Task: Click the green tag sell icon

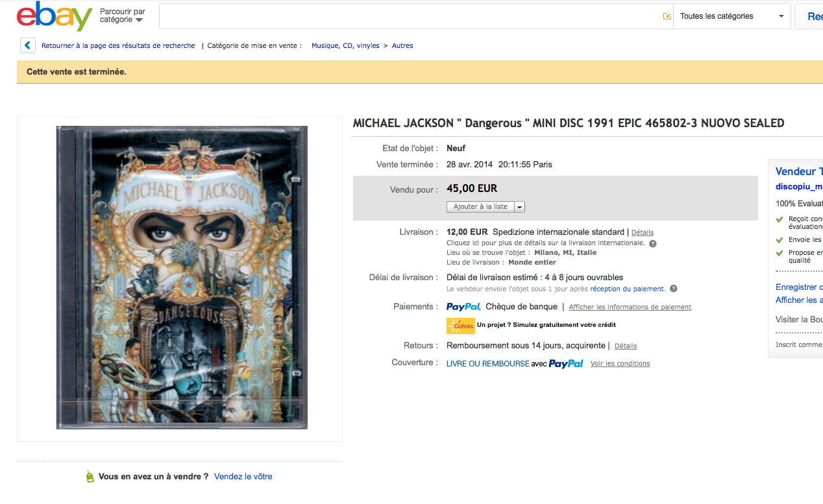Action: pyautogui.click(x=90, y=477)
